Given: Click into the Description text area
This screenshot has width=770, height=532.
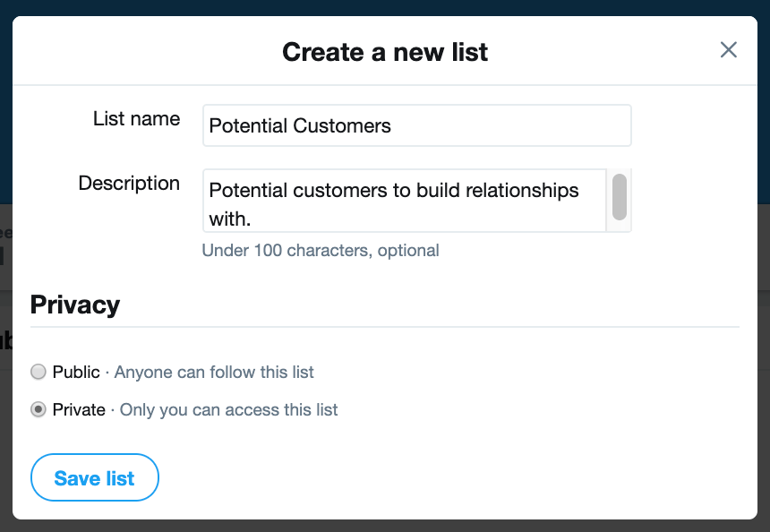Looking at the screenshot, I should [404, 201].
